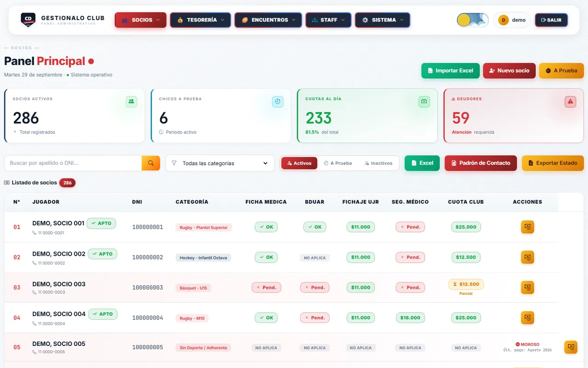Click the Gestionalo Club shield logo

(28, 20)
